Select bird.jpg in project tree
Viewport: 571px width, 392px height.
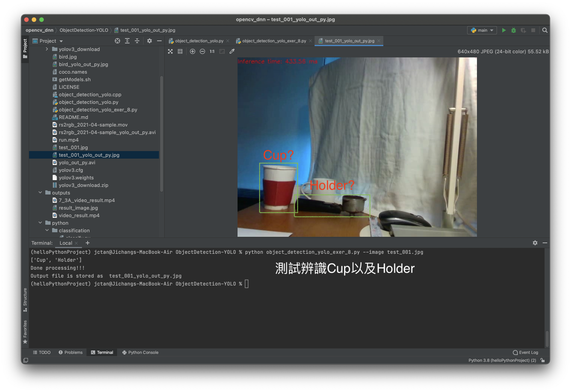[68, 57]
